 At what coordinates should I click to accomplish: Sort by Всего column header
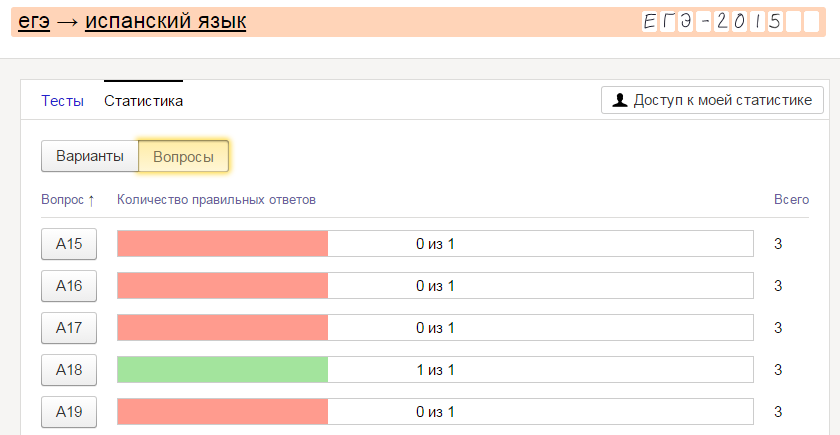pos(791,200)
